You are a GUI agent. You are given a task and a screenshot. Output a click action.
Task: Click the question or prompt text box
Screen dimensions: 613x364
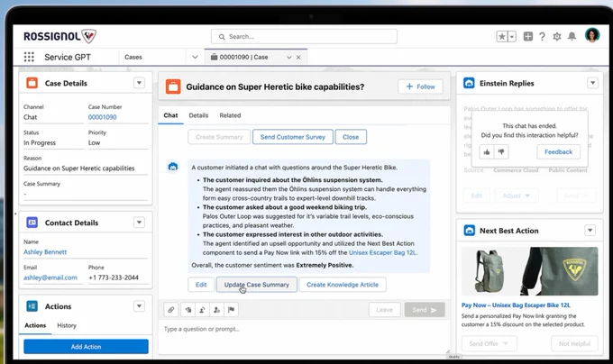304,338
